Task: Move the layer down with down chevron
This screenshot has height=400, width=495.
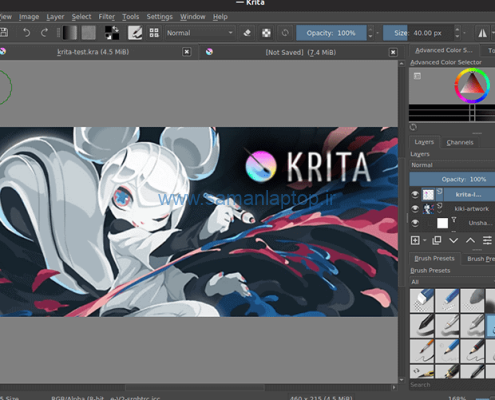Action: [x=453, y=240]
